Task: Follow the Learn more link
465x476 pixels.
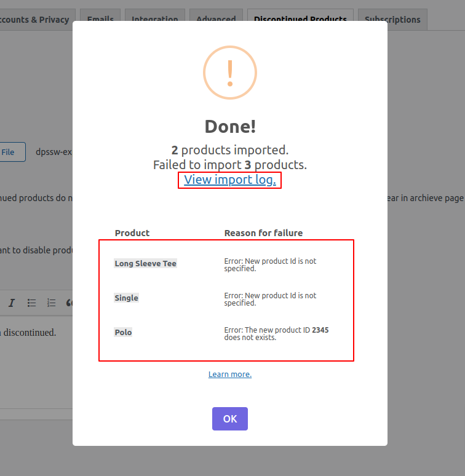Action: click(x=229, y=374)
